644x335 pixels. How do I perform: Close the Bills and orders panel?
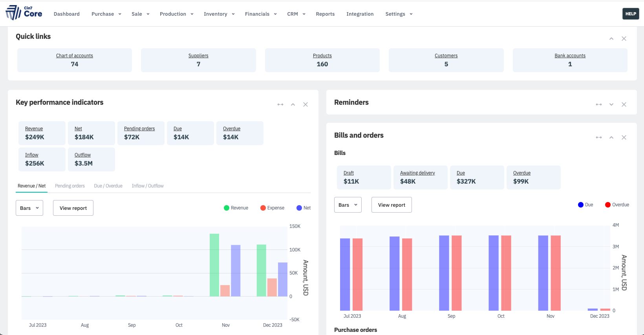tap(624, 137)
